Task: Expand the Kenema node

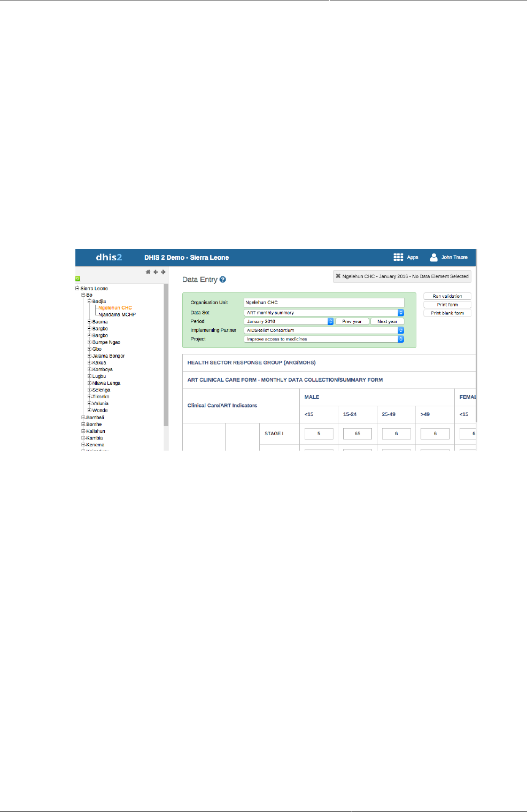Action: coord(83,445)
